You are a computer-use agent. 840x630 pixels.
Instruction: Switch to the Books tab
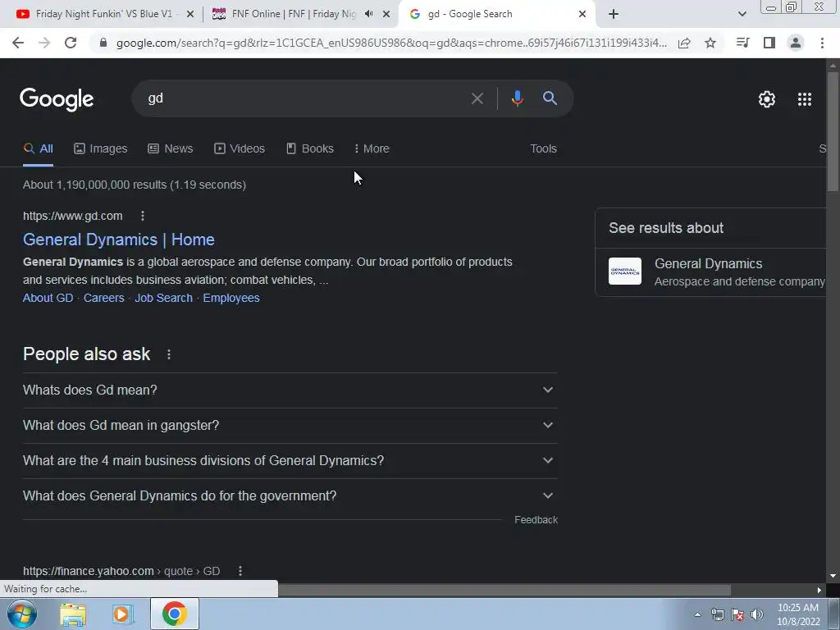pyautogui.click(x=310, y=149)
